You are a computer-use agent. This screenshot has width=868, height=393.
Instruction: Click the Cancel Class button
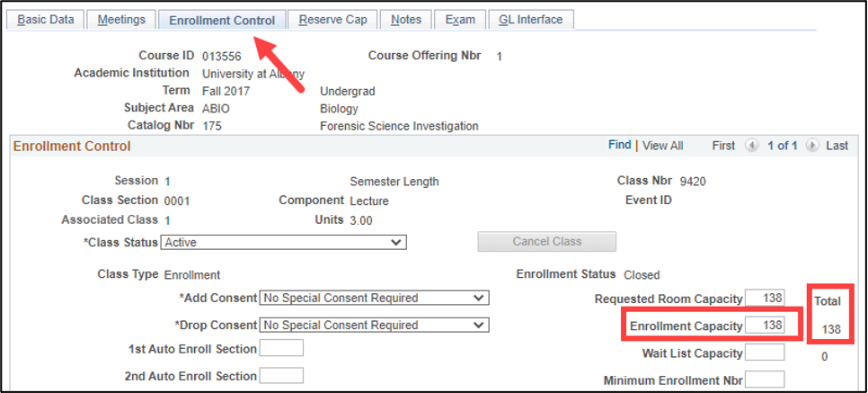coord(546,241)
